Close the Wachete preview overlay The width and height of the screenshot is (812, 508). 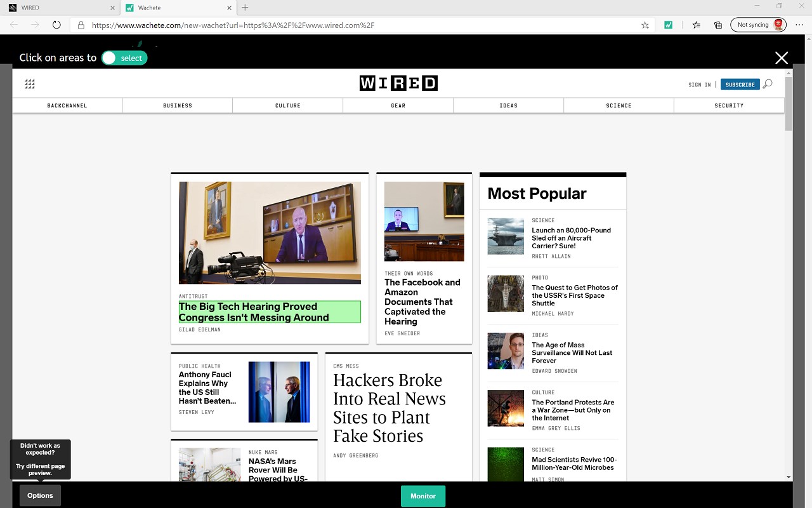point(782,58)
